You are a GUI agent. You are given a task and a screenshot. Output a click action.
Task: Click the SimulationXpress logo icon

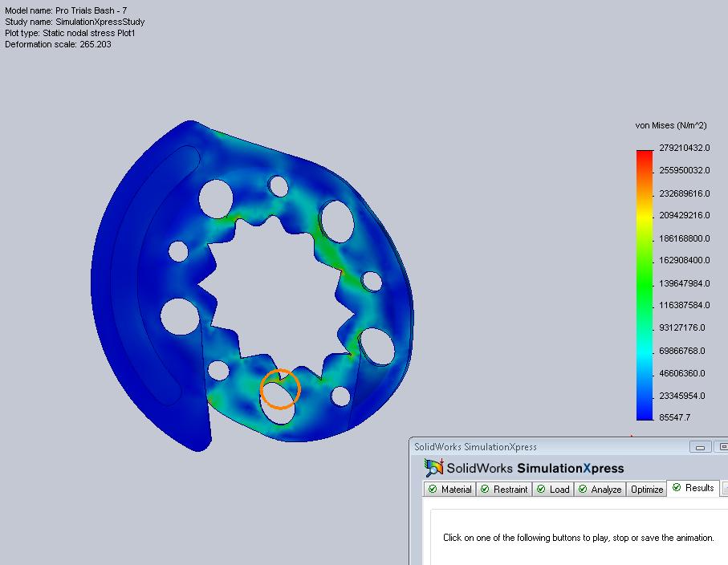(433, 468)
